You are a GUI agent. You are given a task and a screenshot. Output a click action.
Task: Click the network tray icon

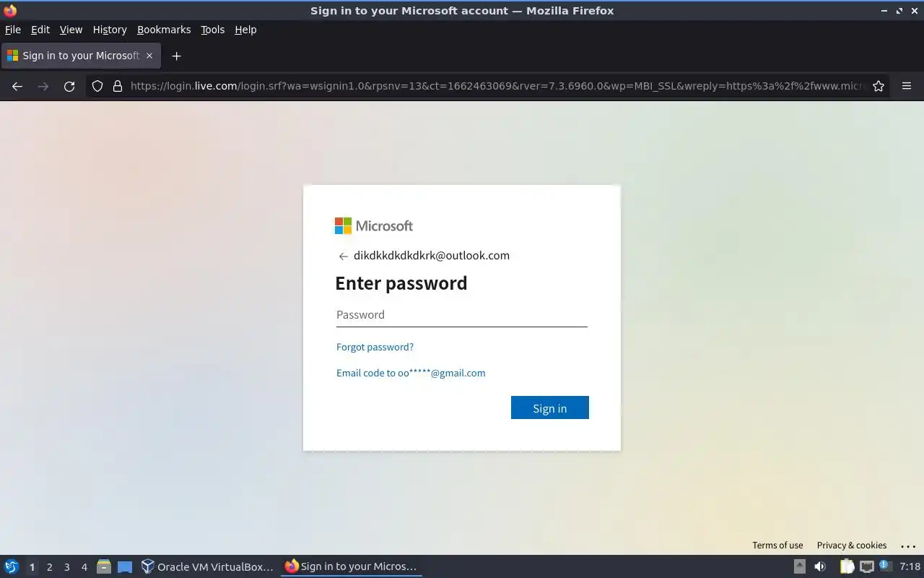[866, 566]
